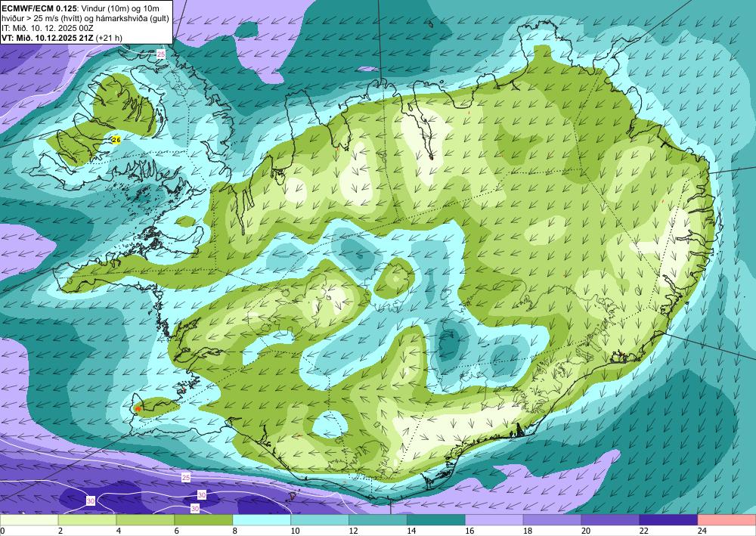Click the "(+21 h)" forecast offset text
756x536 pixels.
pyautogui.click(x=109, y=38)
